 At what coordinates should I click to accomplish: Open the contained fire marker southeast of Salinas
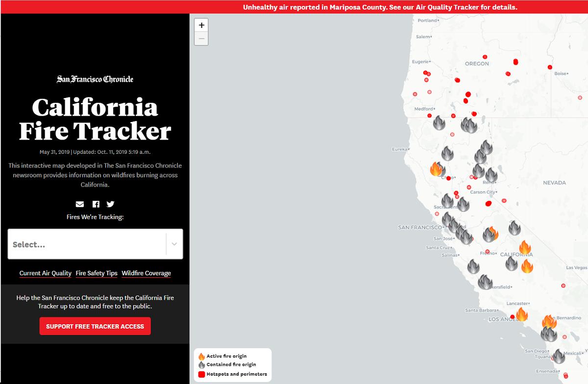473,266
